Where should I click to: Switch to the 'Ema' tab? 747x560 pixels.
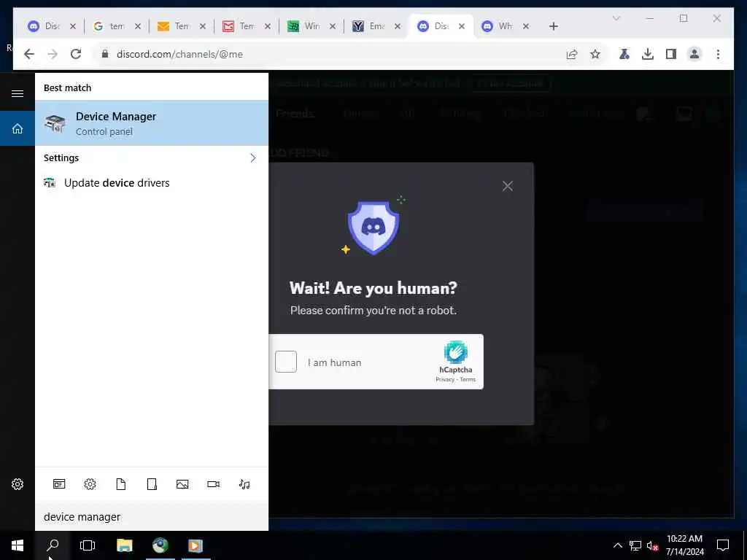(376, 26)
